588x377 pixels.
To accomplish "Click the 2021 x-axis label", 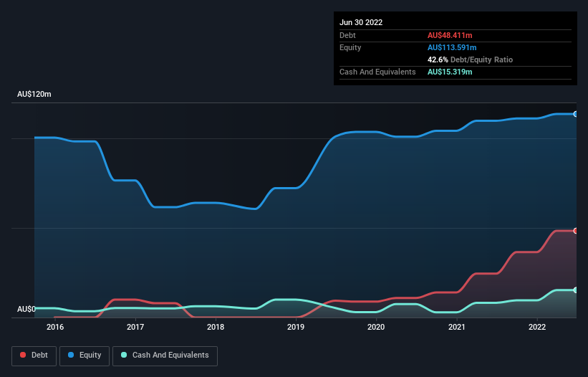I will (x=457, y=327).
